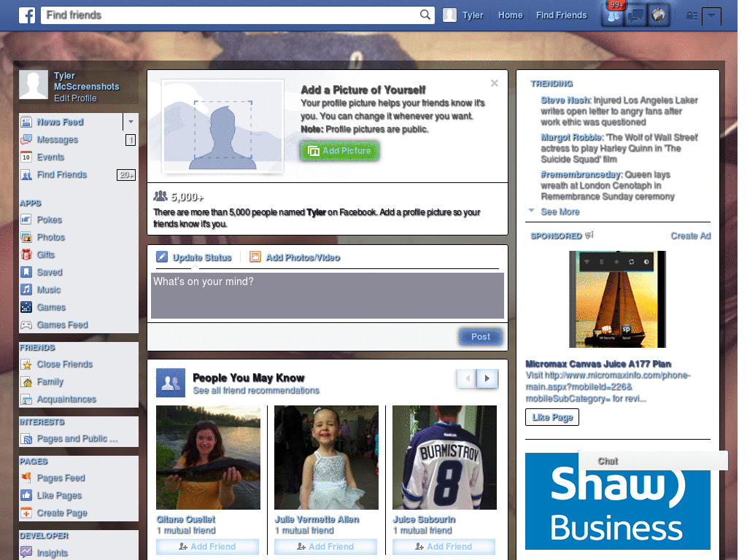The image size is (747, 560).
Task: Dismiss the Add a Picture card
Action: pos(495,83)
